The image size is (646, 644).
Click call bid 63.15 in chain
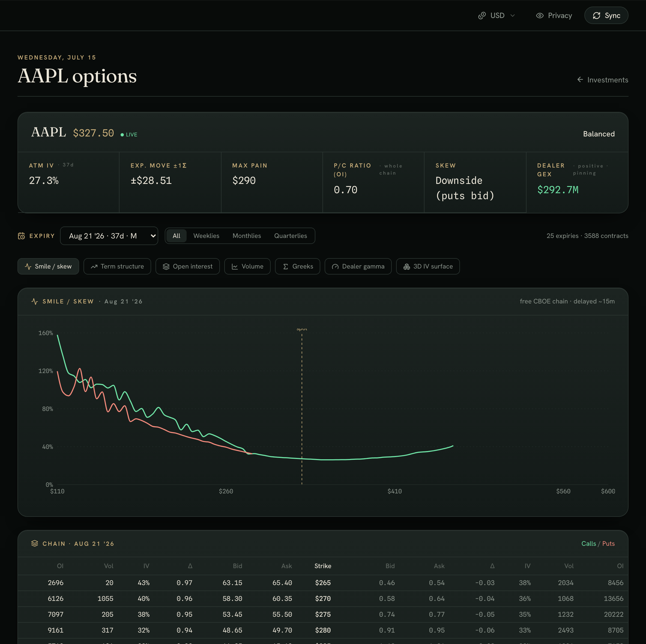point(232,582)
